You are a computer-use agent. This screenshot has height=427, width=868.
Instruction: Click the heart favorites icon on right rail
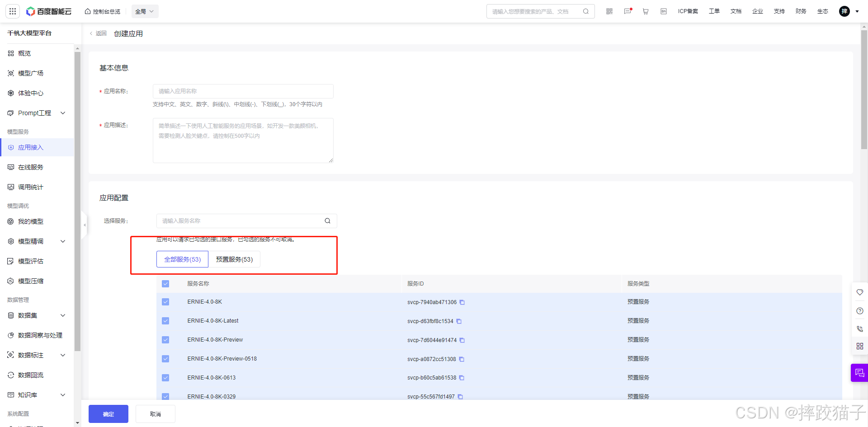(x=860, y=292)
